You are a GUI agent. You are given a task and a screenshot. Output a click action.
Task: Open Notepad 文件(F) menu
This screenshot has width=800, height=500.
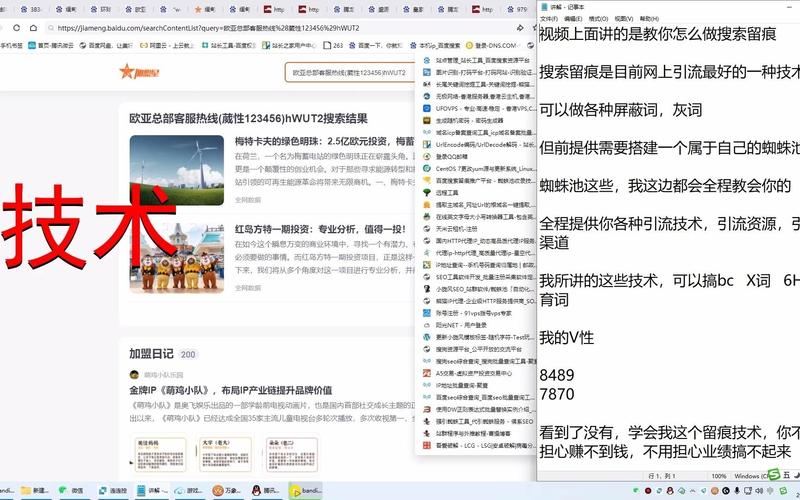pyautogui.click(x=549, y=19)
